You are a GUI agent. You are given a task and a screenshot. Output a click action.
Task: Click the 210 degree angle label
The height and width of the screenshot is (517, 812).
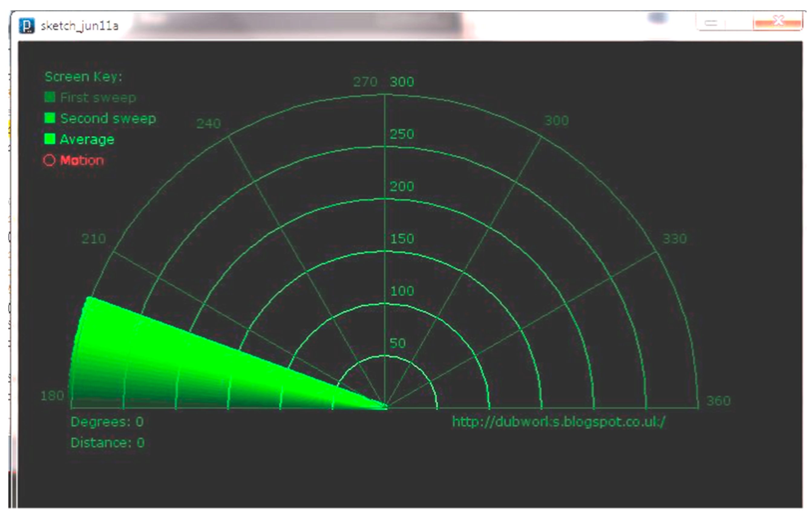coord(93,239)
